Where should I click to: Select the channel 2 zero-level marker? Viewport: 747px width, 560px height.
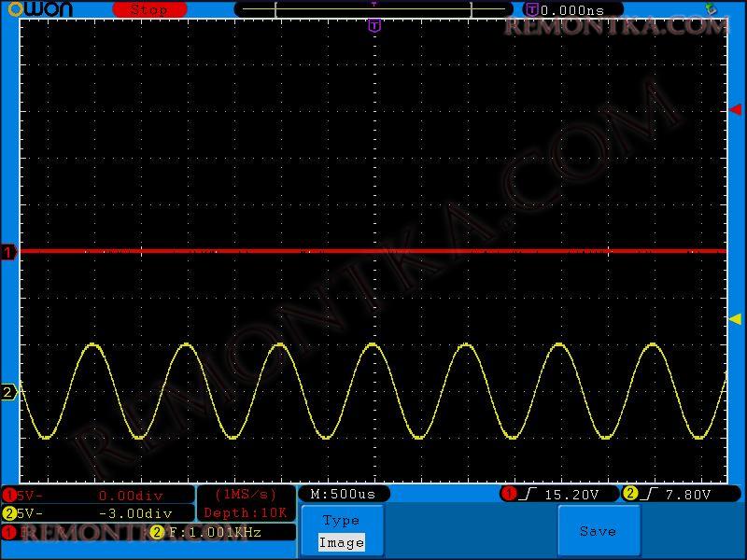(8, 392)
